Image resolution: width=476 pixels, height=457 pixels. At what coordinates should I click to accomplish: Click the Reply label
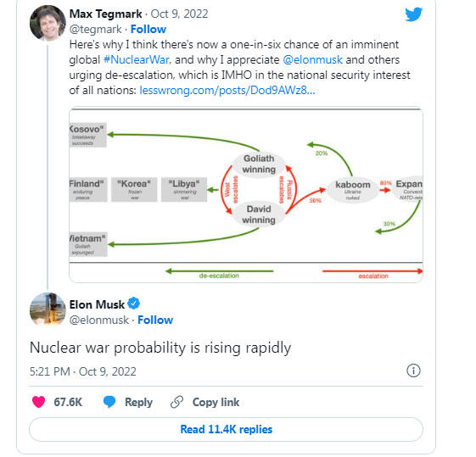(139, 403)
